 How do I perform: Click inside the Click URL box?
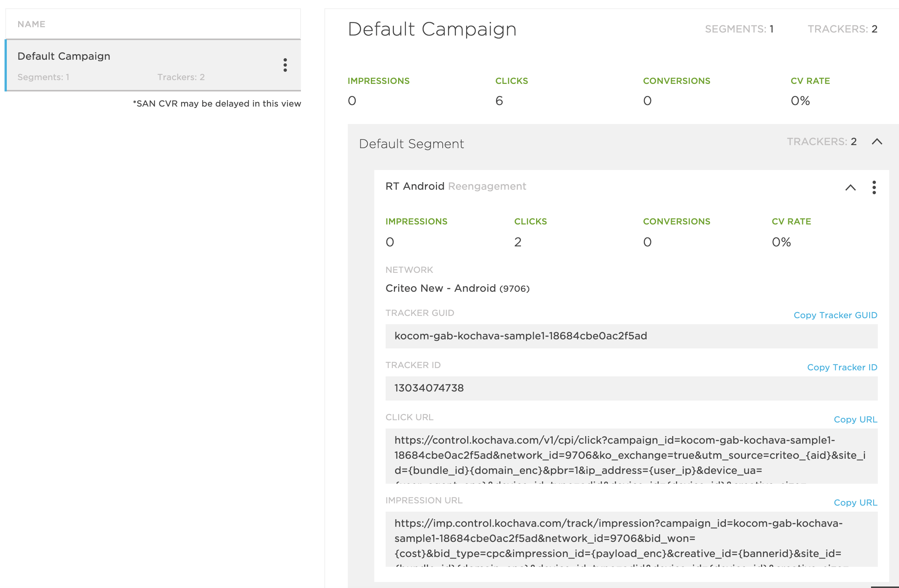click(x=631, y=456)
